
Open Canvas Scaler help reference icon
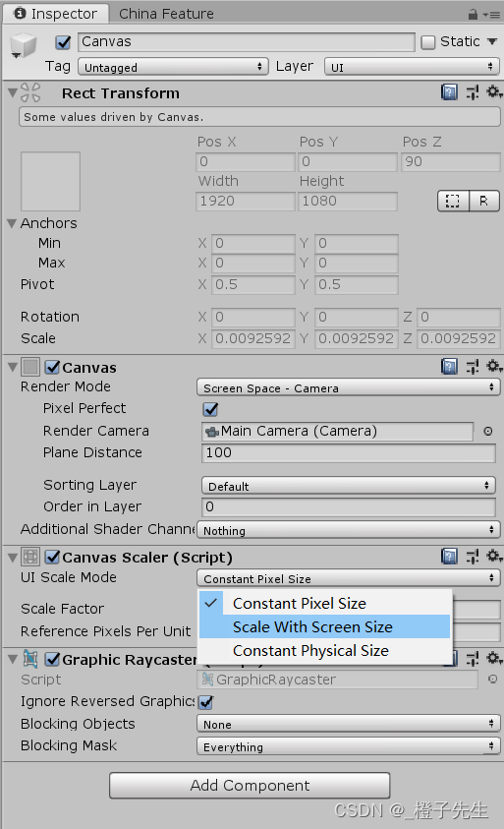(x=449, y=557)
